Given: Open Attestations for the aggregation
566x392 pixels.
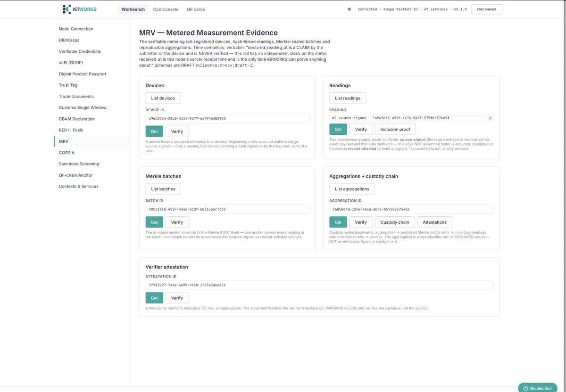Looking at the screenshot, I should 435,222.
